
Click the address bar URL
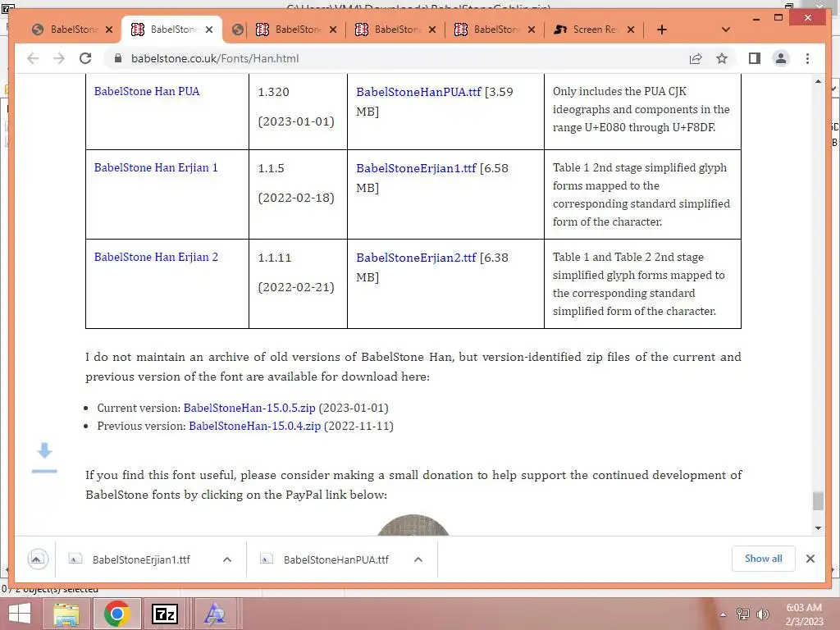pyautogui.click(x=215, y=58)
